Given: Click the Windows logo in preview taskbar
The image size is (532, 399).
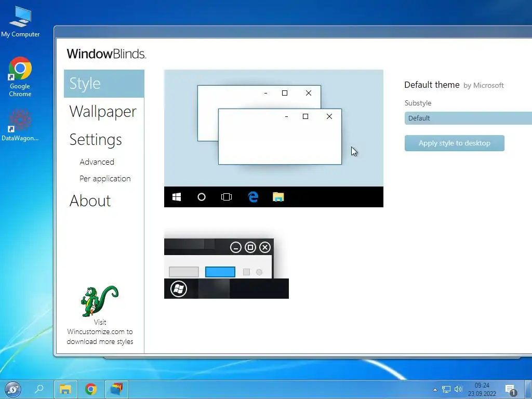Looking at the screenshot, I should 177,197.
